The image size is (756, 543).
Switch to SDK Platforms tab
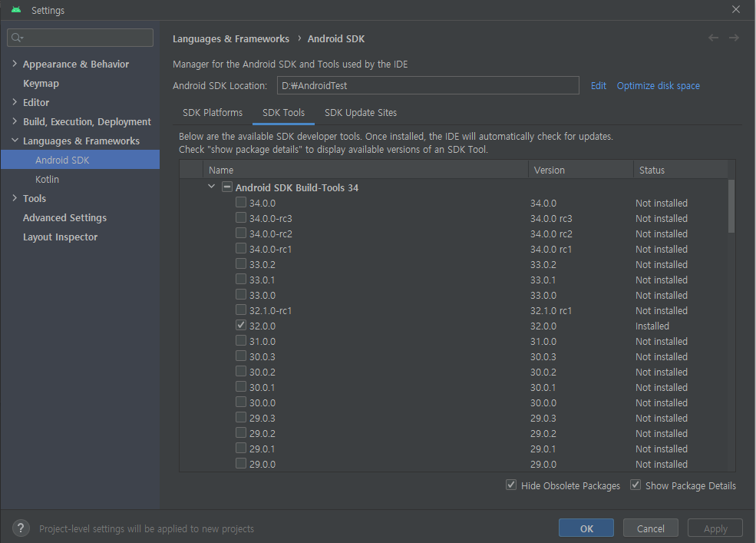click(x=213, y=112)
